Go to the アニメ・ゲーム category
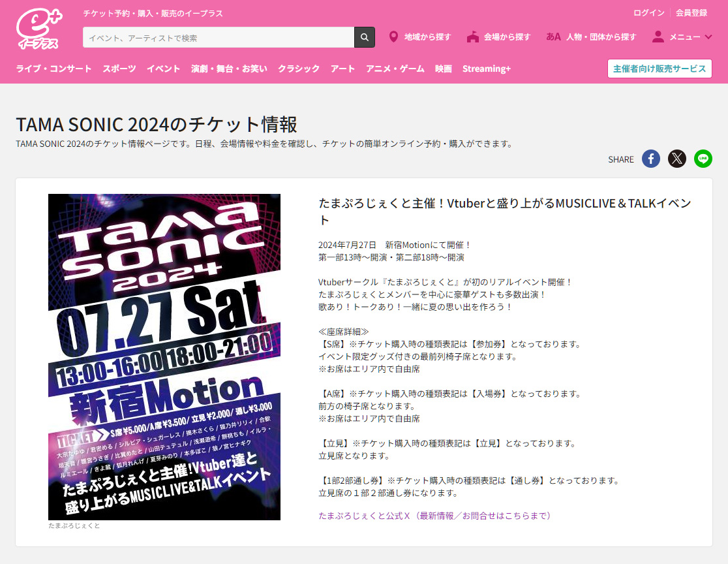Image resolution: width=728 pixels, height=564 pixels. tap(395, 69)
